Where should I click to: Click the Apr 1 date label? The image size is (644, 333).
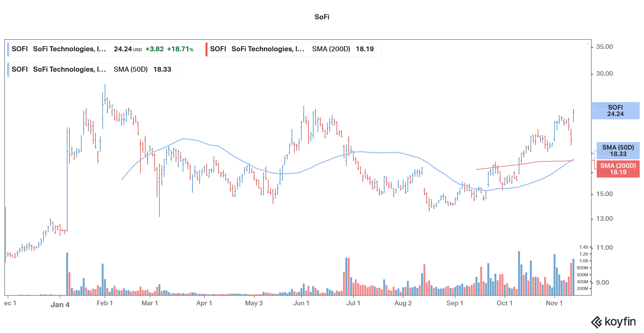[204, 303]
